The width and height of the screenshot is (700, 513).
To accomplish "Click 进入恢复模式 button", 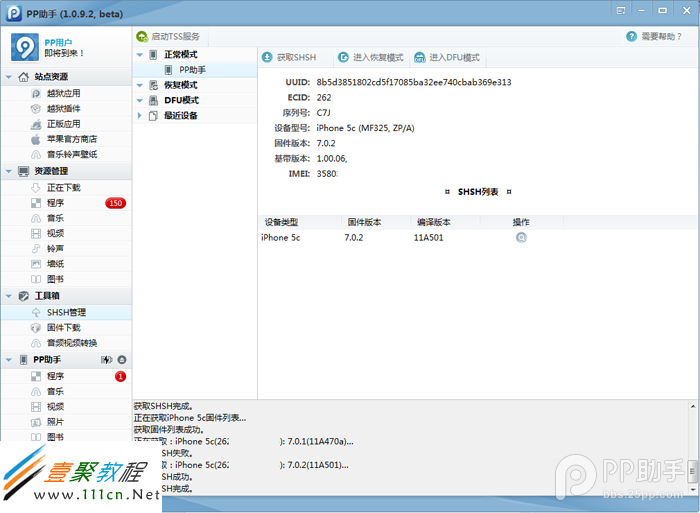I will coord(371,57).
